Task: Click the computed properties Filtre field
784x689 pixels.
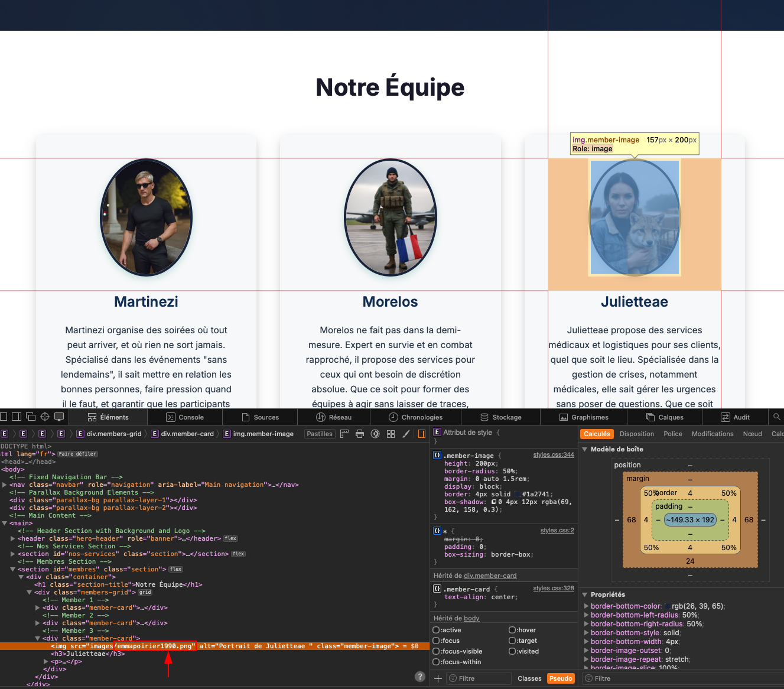Action: tap(682, 678)
